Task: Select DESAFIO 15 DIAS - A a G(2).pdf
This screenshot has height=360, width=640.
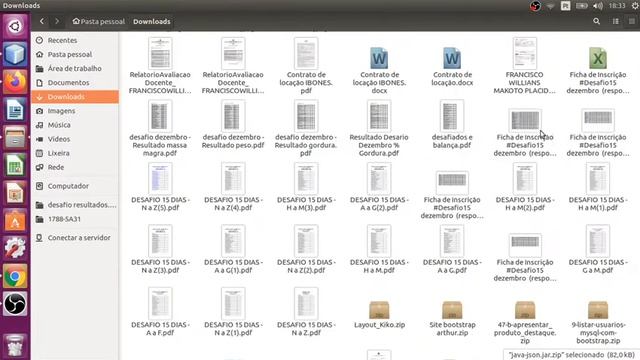Action: (379, 187)
